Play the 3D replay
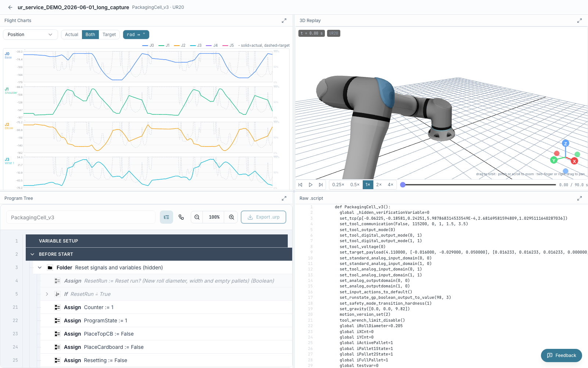588x368 pixels. click(x=311, y=185)
